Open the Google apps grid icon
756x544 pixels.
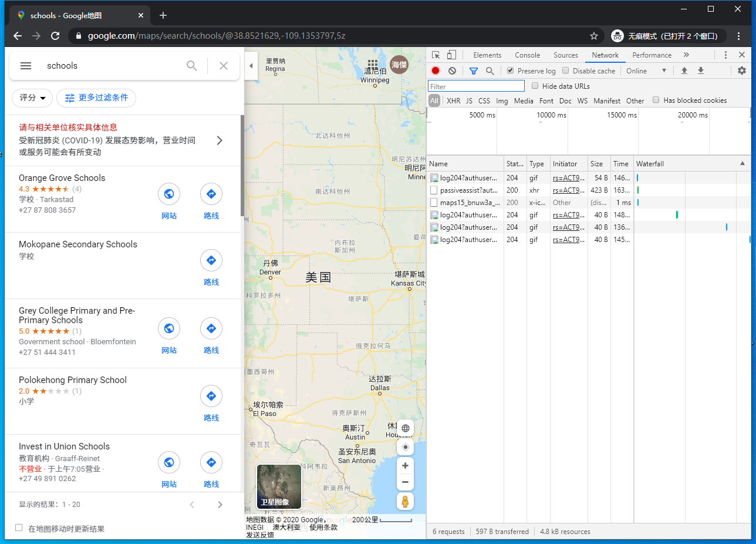coord(373,63)
